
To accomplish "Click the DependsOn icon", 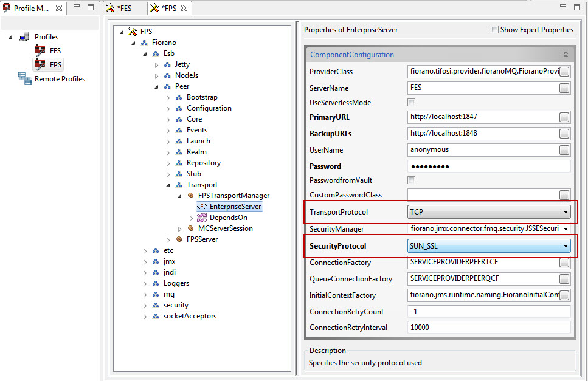I will coord(202,218).
